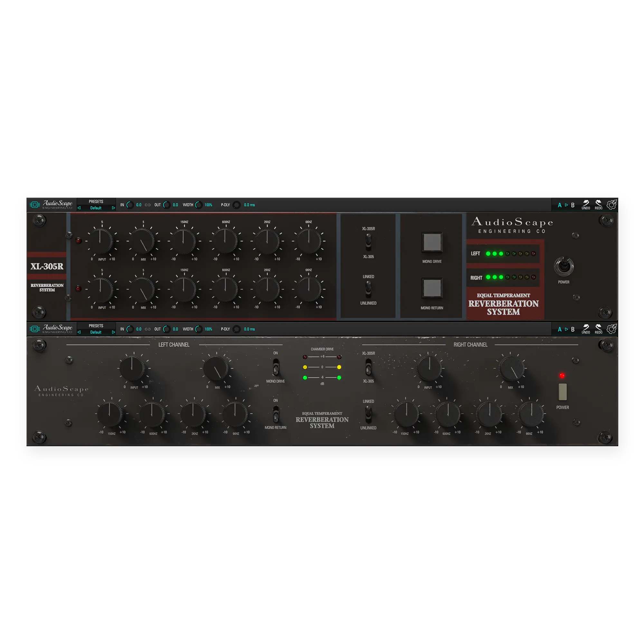Open the settings gear on the bottom reverb unit
This screenshot has height=644, width=644.
coord(612,329)
